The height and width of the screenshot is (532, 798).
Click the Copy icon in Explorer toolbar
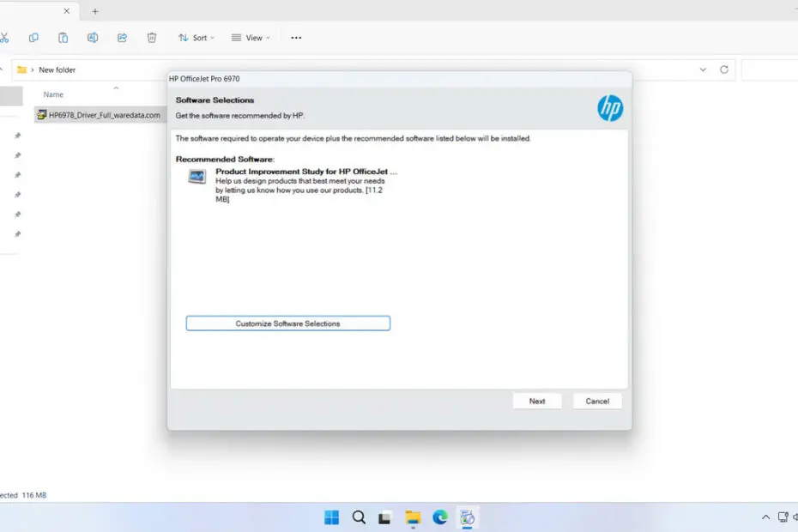33,38
